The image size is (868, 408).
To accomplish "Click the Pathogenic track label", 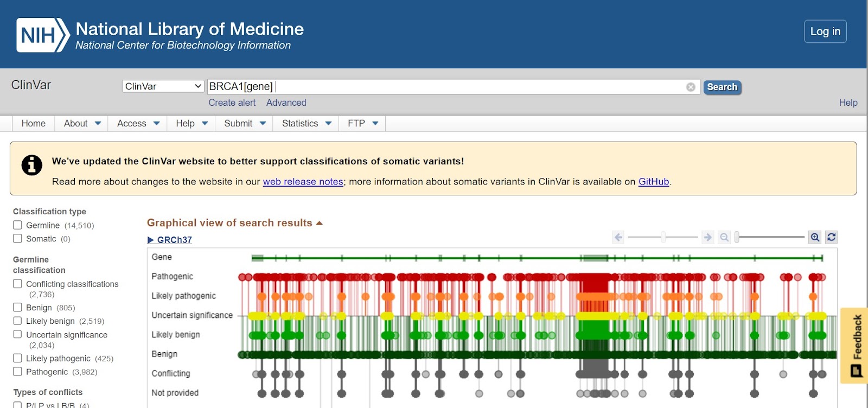I will coord(172,276).
